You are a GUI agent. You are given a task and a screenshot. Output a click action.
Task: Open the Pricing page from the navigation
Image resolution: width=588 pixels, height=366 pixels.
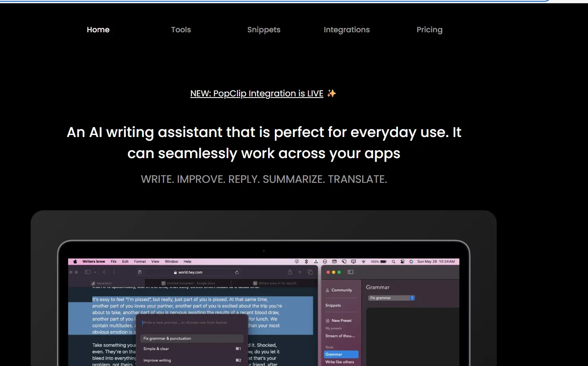(x=429, y=30)
